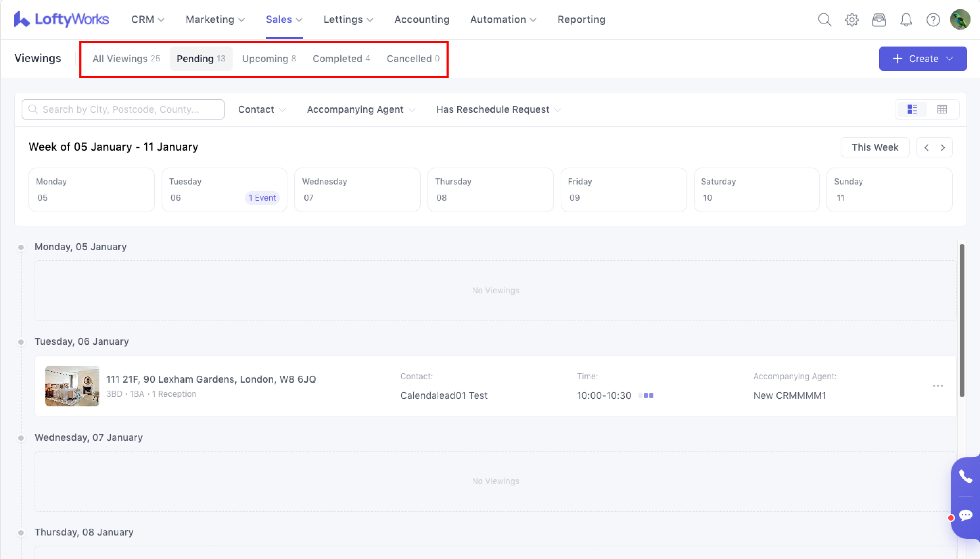
Task: Switch to list view toggle
Action: (x=912, y=109)
